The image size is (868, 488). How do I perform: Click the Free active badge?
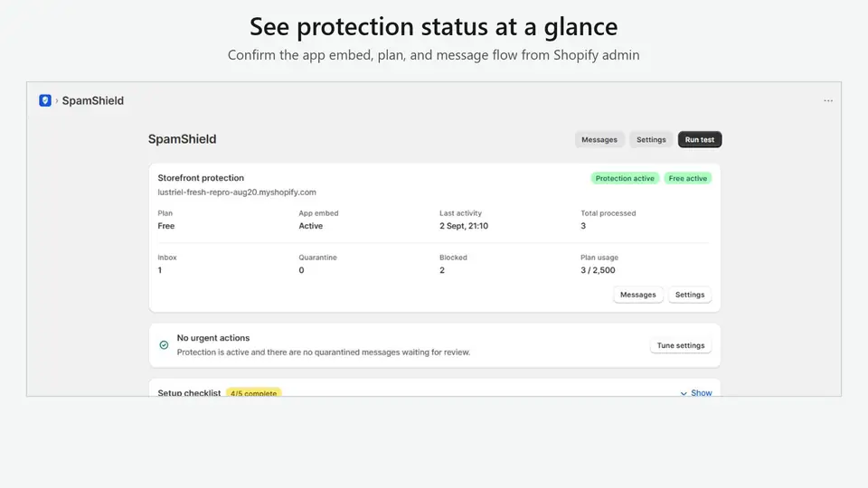point(687,178)
